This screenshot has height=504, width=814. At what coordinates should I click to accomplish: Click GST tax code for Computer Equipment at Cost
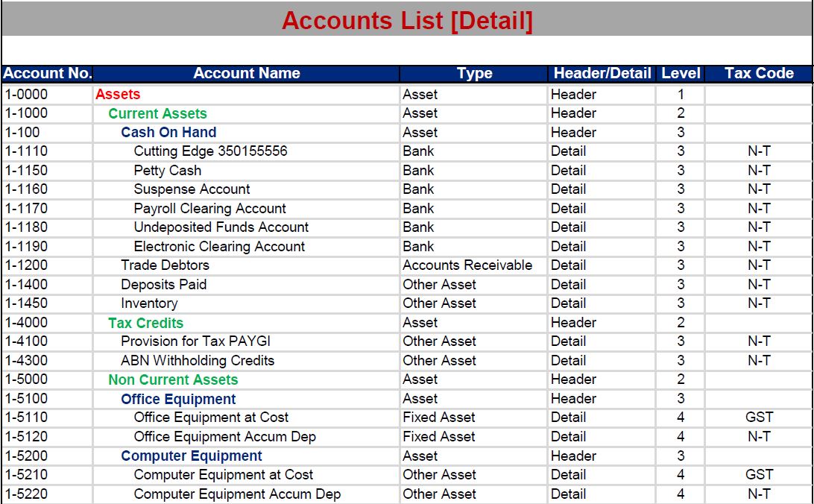(x=759, y=474)
